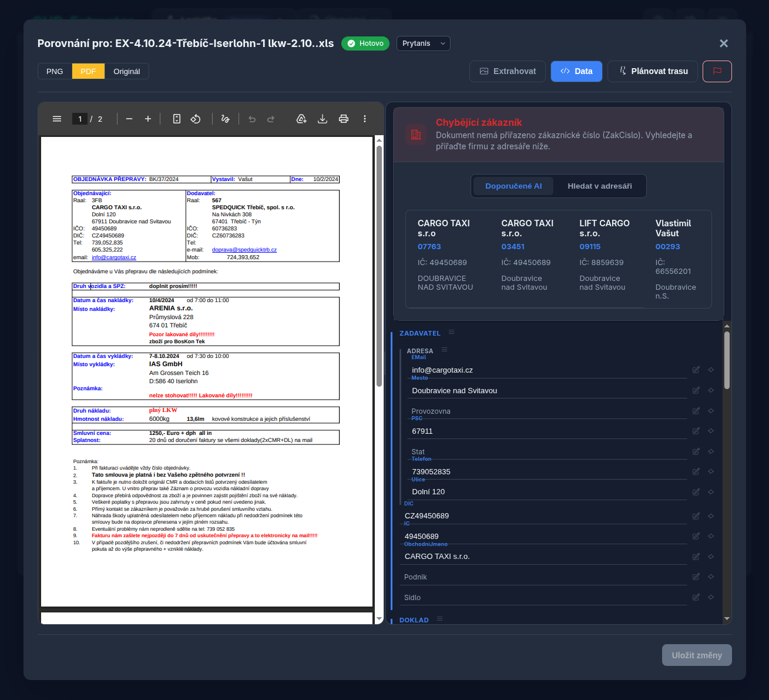Image resolution: width=769 pixels, height=700 pixels.
Task: Open PDF viewer more actions menu
Action: (365, 119)
